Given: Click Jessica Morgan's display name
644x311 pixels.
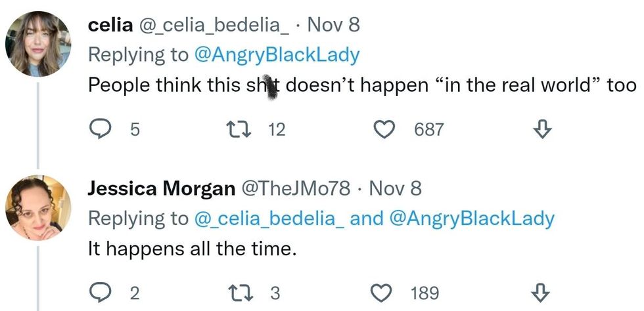Looking at the screenshot, I should pos(161,189).
